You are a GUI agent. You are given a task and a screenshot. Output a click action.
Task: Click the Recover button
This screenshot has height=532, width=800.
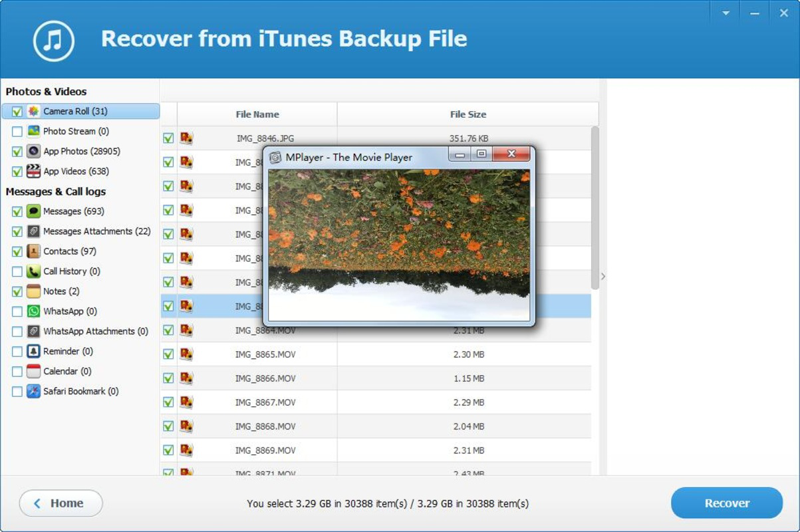click(727, 503)
